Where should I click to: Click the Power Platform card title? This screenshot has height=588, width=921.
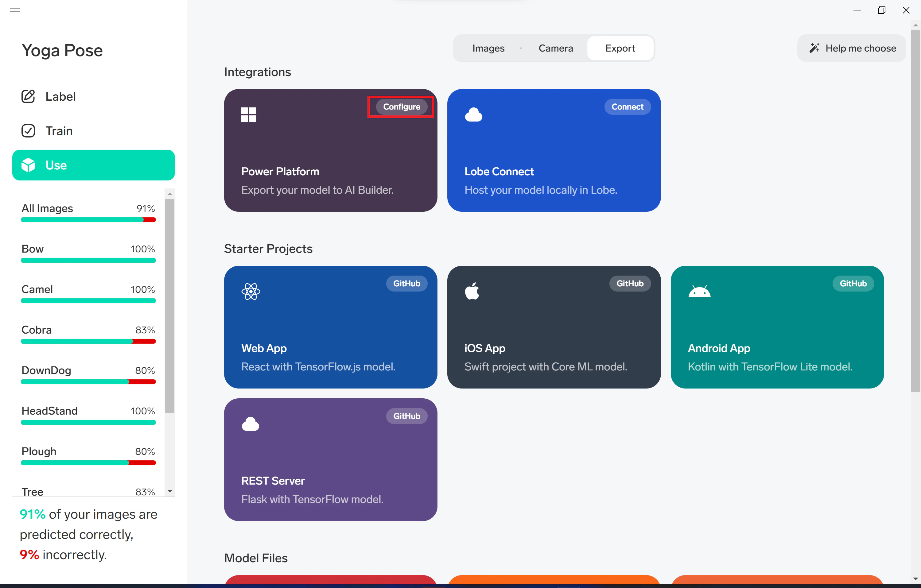(x=280, y=172)
